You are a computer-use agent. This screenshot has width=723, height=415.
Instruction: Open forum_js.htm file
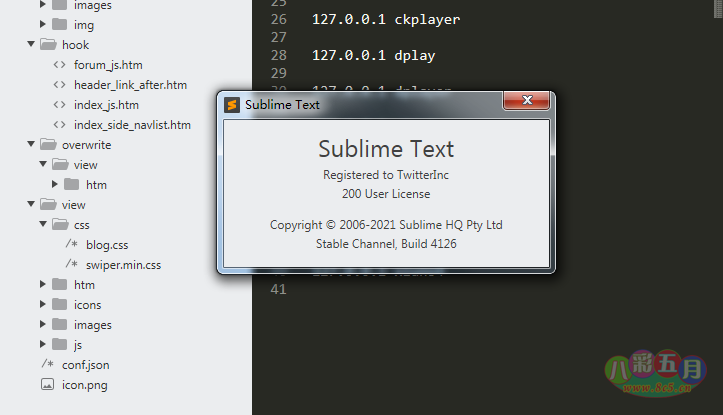pos(108,65)
